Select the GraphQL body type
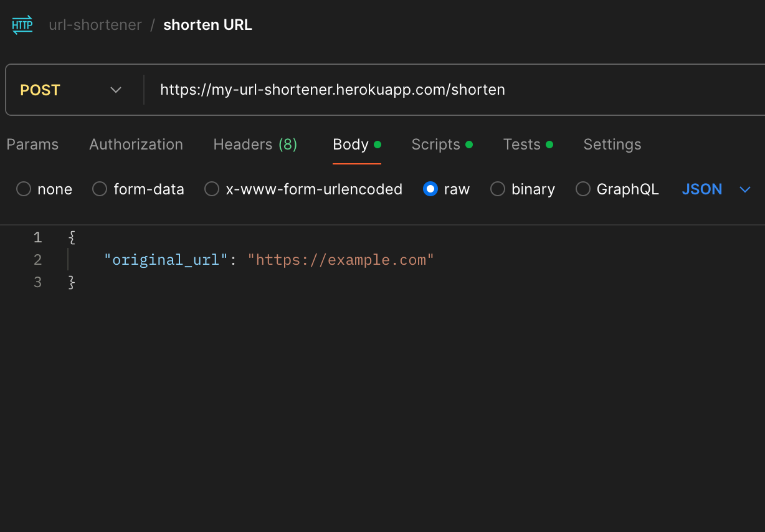The width and height of the screenshot is (765, 532). pyautogui.click(x=582, y=189)
